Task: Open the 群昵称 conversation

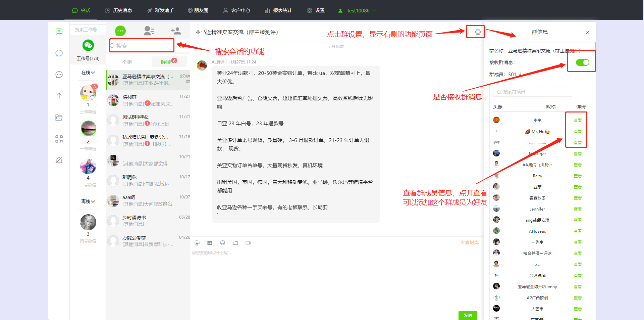Action: pyautogui.click(x=148, y=181)
